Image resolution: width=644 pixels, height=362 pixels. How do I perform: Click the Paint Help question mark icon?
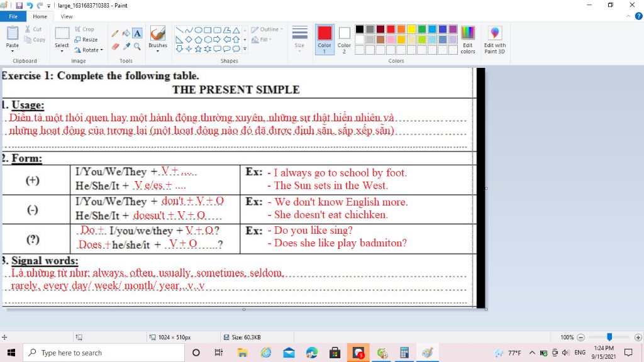coord(638,16)
